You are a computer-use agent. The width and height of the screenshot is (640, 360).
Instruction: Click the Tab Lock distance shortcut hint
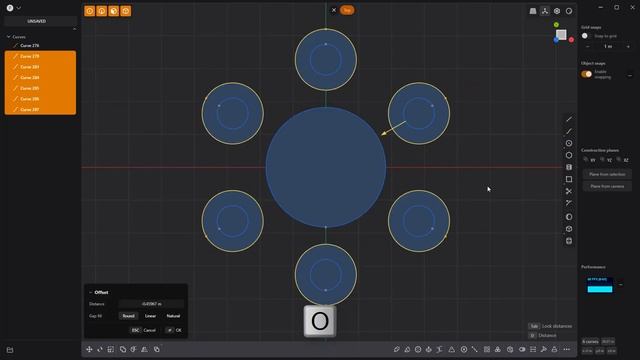(550, 326)
